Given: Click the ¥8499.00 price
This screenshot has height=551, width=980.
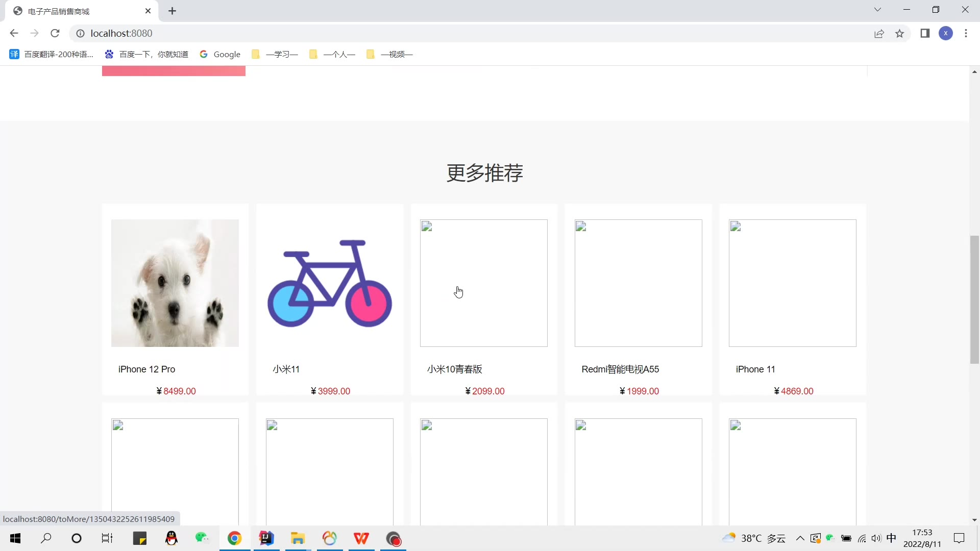Looking at the screenshot, I should 176,391.
